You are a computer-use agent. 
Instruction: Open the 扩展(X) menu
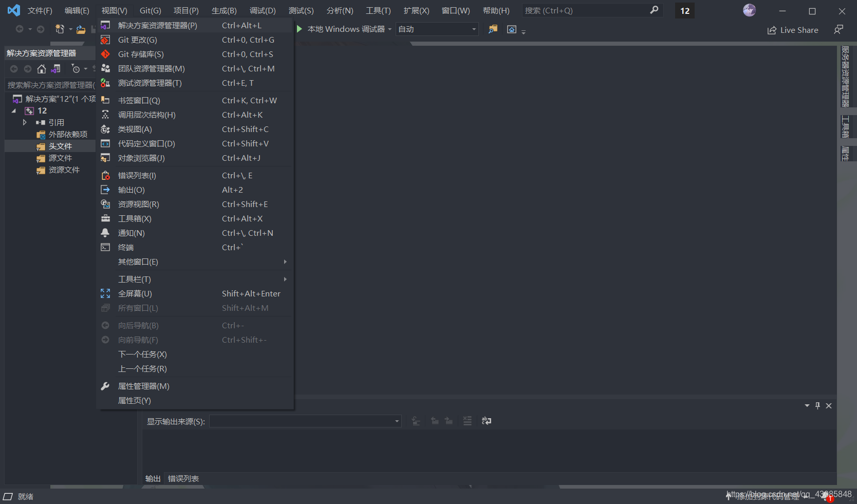point(416,10)
